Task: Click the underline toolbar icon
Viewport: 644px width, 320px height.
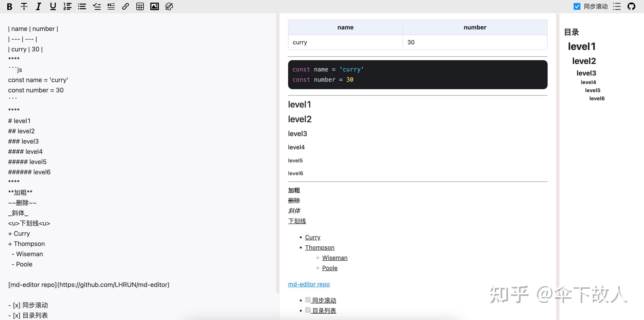Action: [x=53, y=6]
